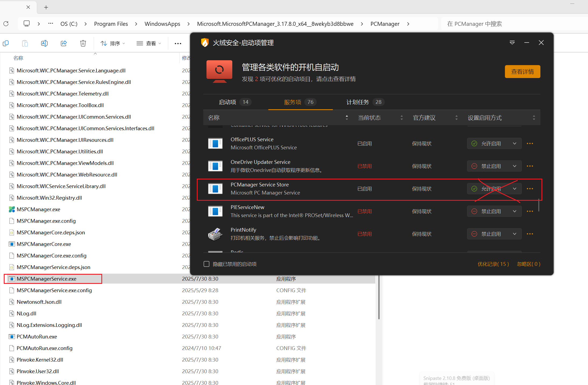Viewport: 588px width, 385px height.
Task: Select PInvoke.Kernel32.dll file
Action: (x=40, y=360)
